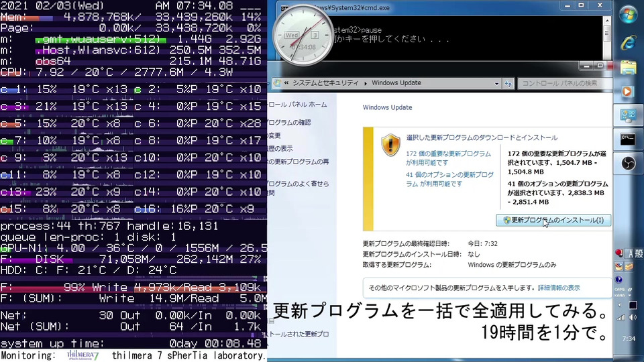This screenshot has width=644, height=362.
Task: Expand the breadcrumb arrow after システムとセキュリティ
Action: tap(365, 83)
